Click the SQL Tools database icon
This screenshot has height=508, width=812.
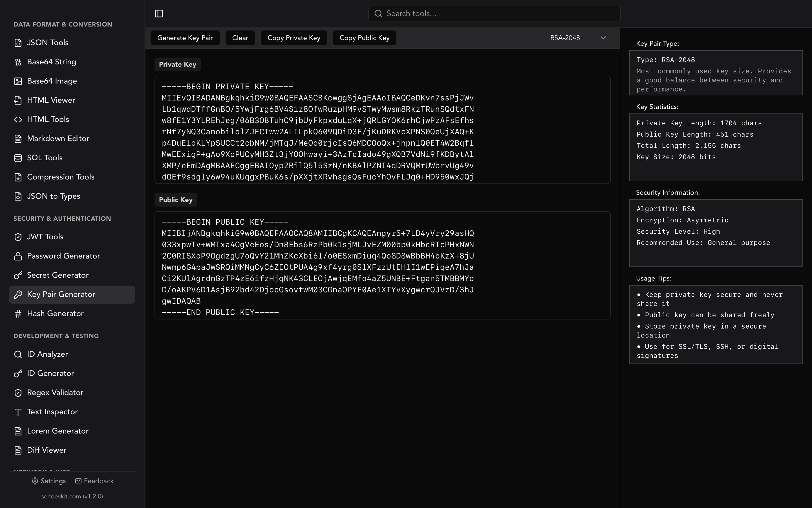(x=18, y=157)
